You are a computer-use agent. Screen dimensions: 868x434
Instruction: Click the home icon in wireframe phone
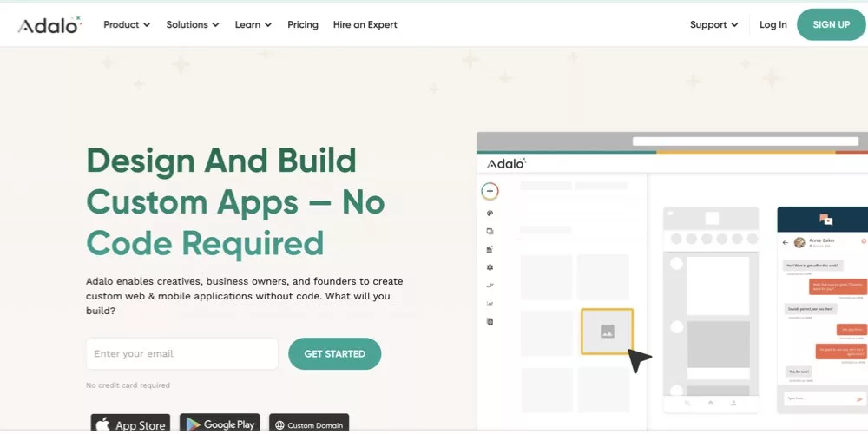click(x=710, y=403)
